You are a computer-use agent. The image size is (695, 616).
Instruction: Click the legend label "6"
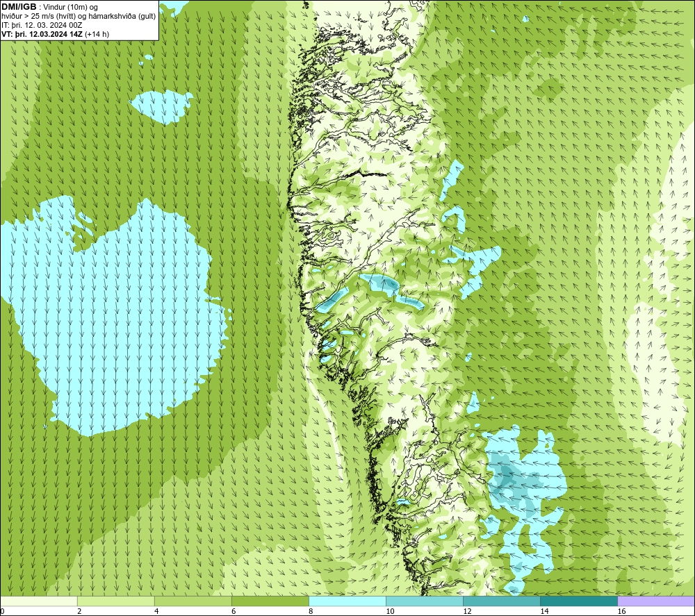(233, 611)
